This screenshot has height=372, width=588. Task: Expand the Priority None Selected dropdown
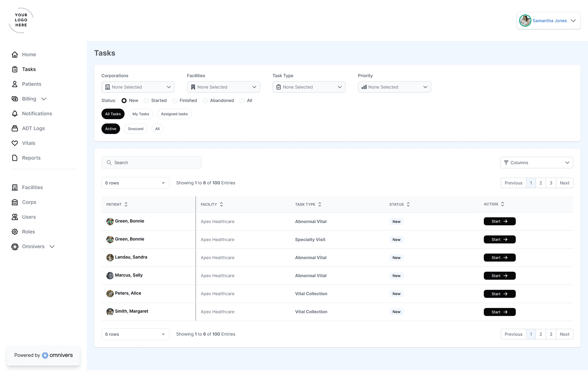[394, 87]
